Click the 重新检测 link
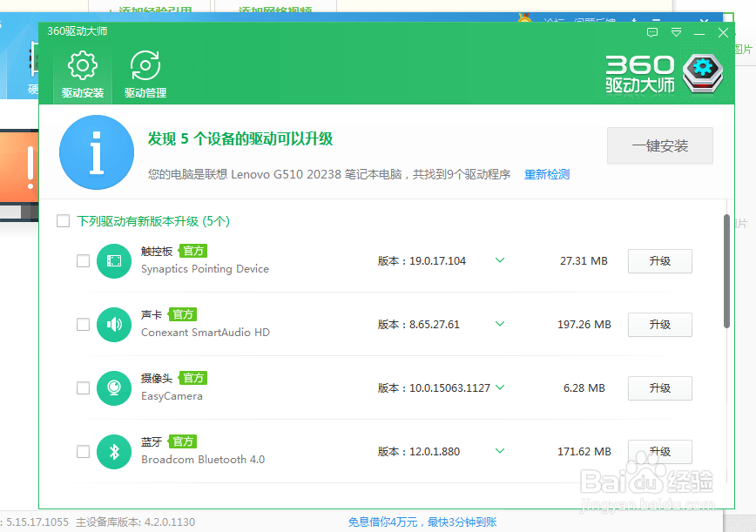 click(x=547, y=174)
